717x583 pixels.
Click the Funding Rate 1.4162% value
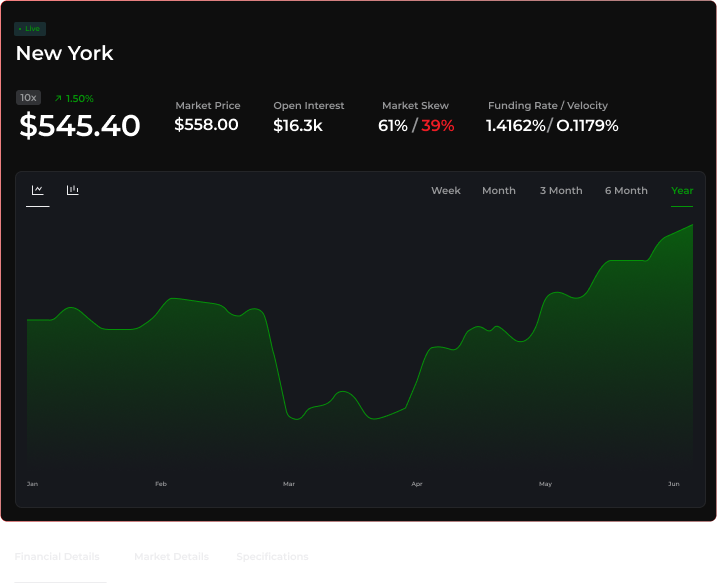pyautogui.click(x=515, y=126)
